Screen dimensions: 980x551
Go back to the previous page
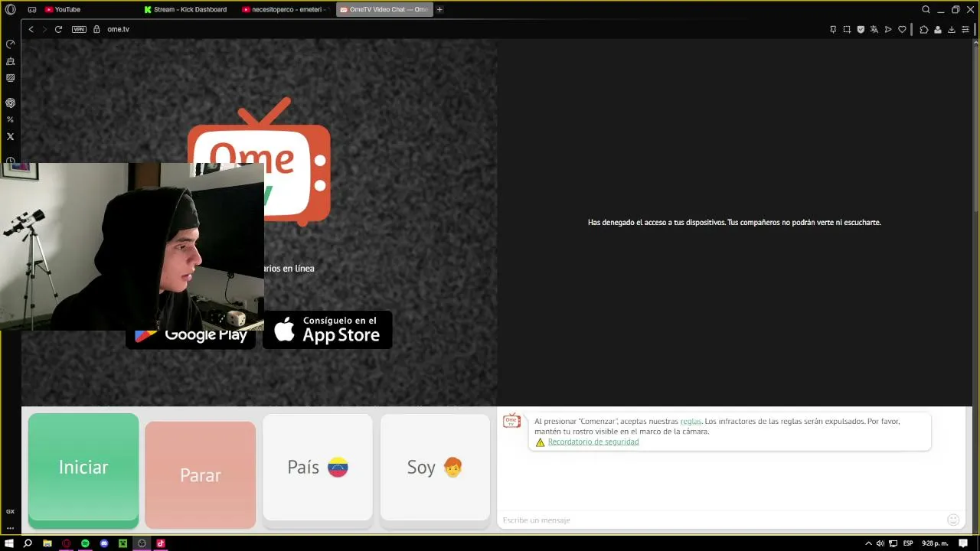tap(31, 29)
